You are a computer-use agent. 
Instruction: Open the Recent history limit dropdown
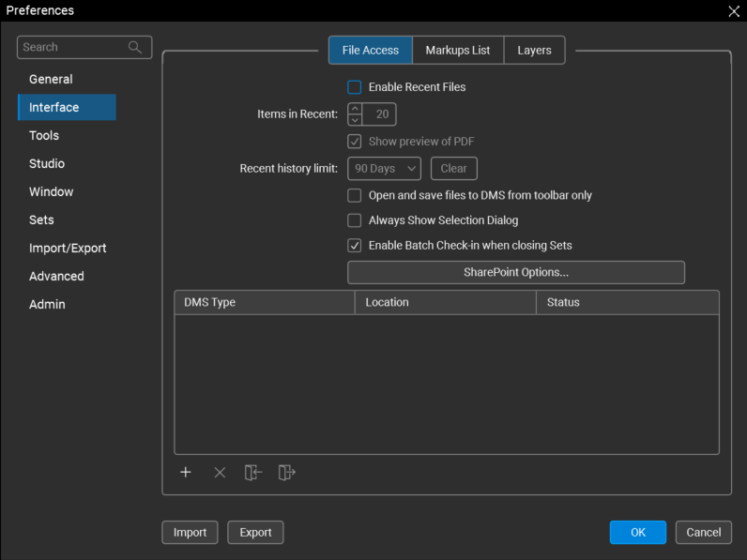[x=385, y=169]
